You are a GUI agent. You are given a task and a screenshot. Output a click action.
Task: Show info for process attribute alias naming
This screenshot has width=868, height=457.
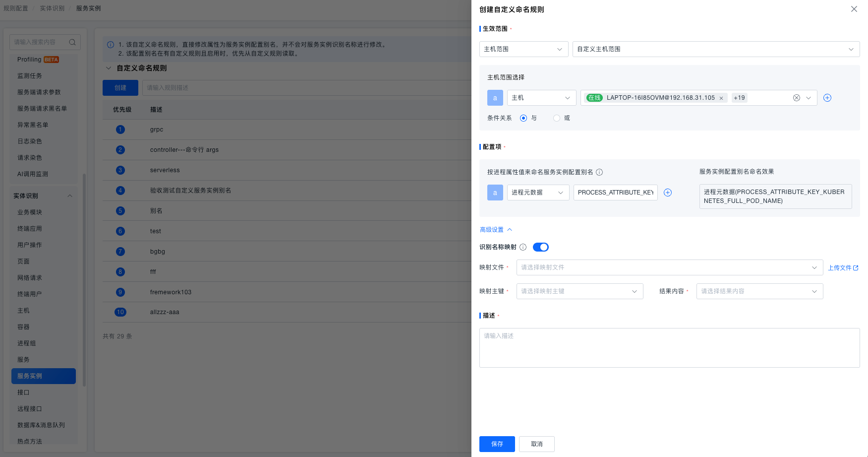(x=599, y=172)
